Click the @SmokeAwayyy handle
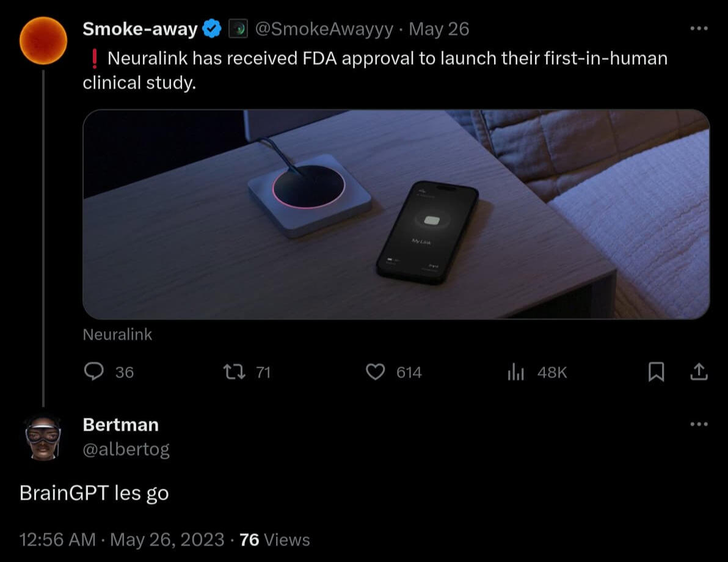The width and height of the screenshot is (728, 562). 323,29
